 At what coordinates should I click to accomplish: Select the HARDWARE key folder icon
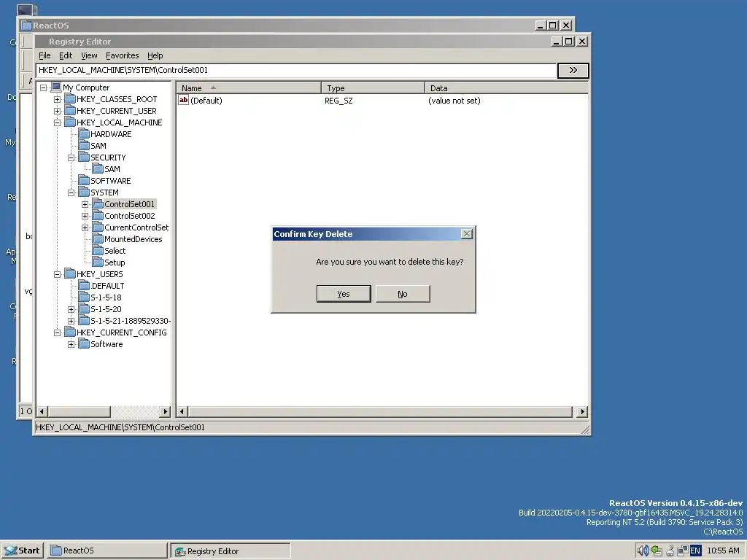pyautogui.click(x=84, y=134)
